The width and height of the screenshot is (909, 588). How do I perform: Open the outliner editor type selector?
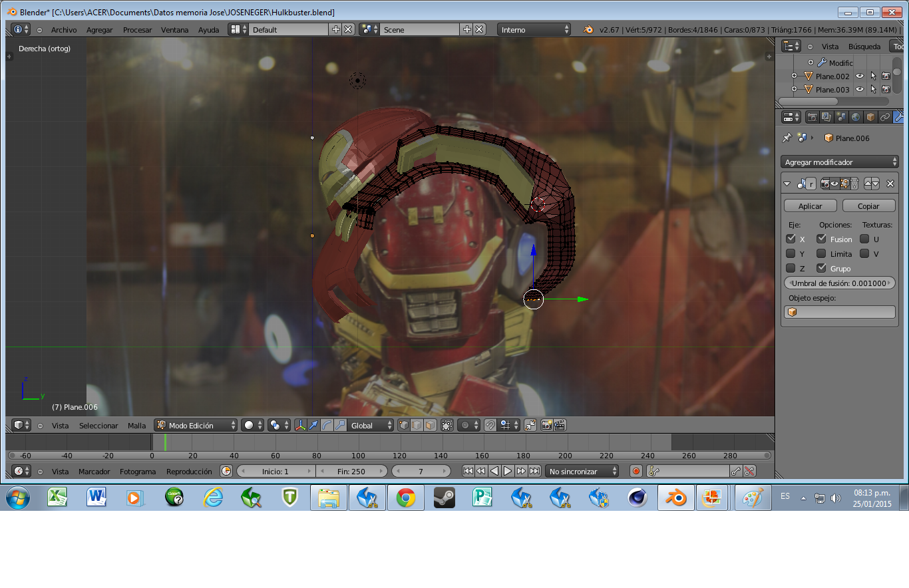pos(791,46)
